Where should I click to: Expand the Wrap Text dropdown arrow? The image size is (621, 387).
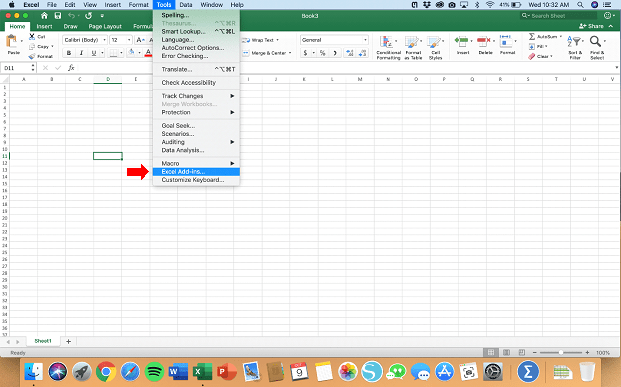click(277, 40)
